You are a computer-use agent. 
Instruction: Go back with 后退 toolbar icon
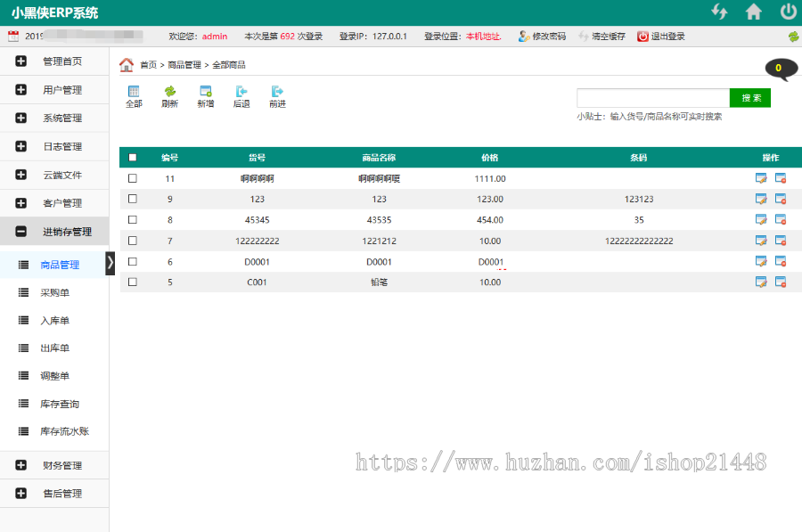click(x=241, y=96)
